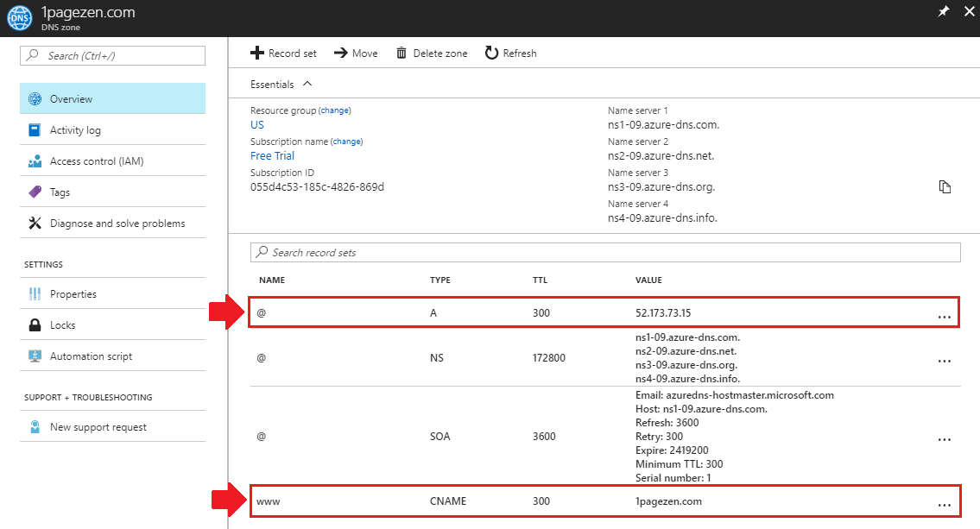Select name server ns1-09.azure-dns.com. in Essentials
This screenshot has height=529, width=980.
click(663, 125)
